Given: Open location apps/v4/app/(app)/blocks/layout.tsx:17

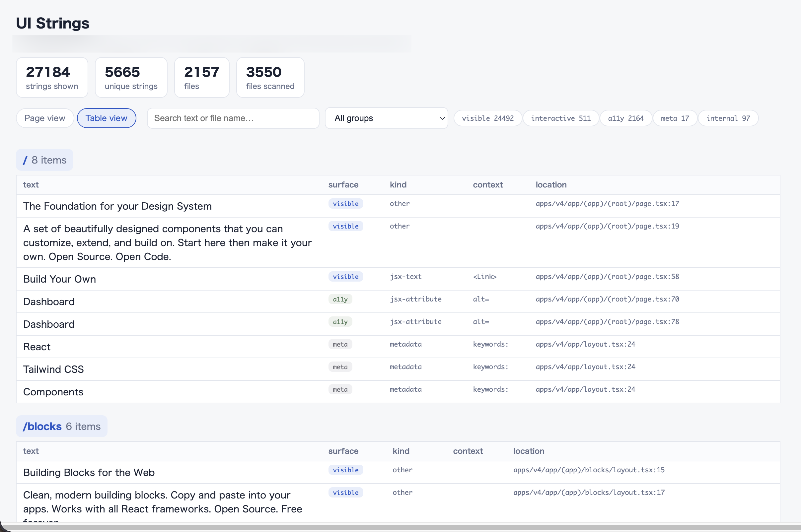Looking at the screenshot, I should click(x=589, y=492).
